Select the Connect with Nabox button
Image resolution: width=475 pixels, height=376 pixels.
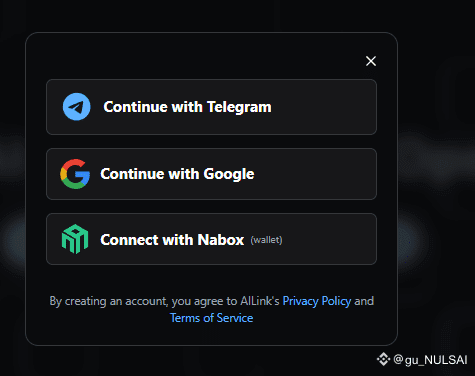[x=211, y=239]
